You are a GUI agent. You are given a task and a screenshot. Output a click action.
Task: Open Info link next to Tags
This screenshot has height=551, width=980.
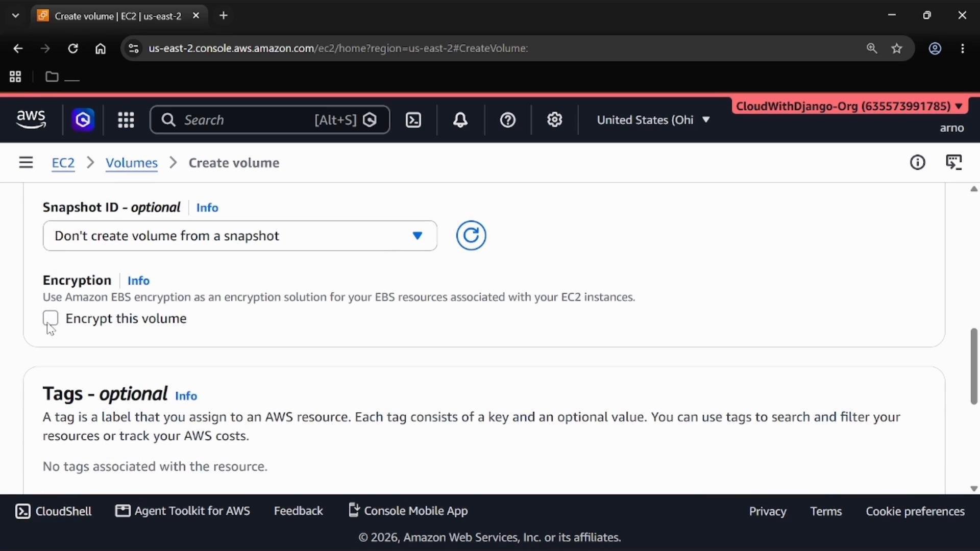pos(186,396)
